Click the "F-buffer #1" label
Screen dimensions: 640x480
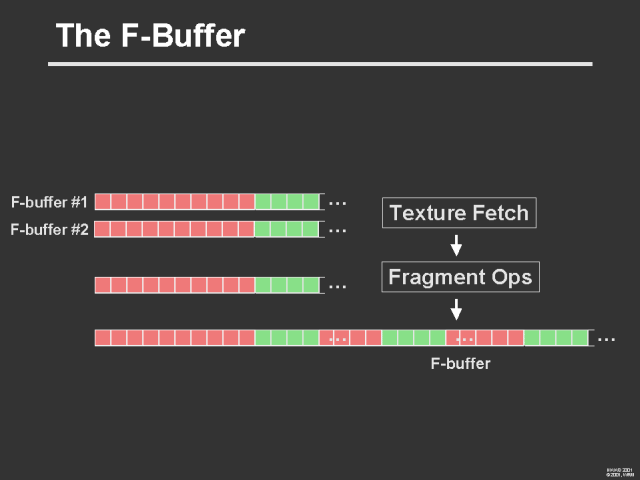[x=50, y=202]
